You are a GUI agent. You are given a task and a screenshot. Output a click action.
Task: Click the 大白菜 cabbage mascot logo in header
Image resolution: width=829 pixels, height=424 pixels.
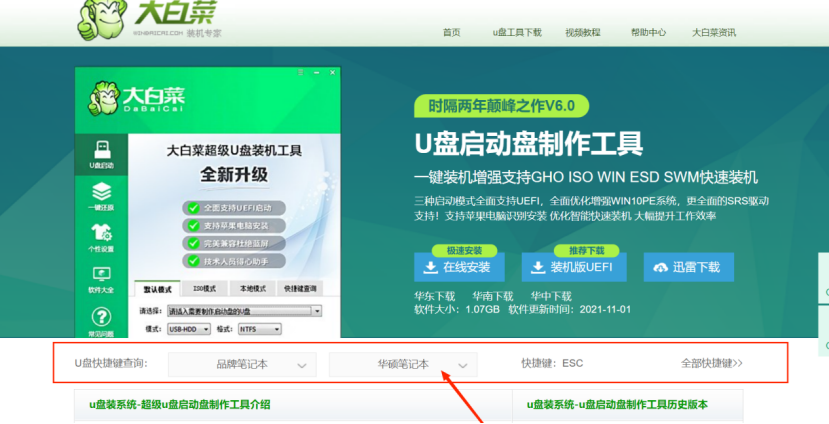point(102,20)
